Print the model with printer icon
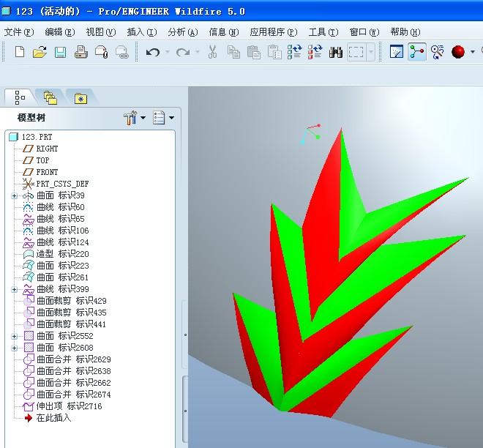Screen dimensions: 483x448 (81, 52)
